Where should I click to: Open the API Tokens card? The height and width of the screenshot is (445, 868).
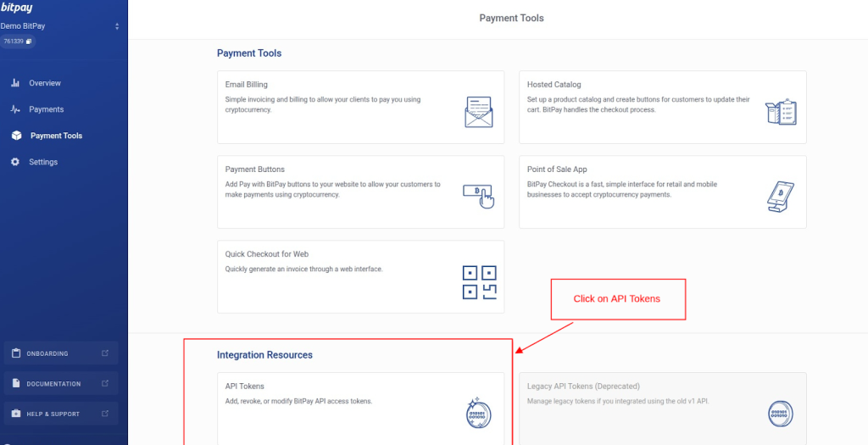point(360,409)
